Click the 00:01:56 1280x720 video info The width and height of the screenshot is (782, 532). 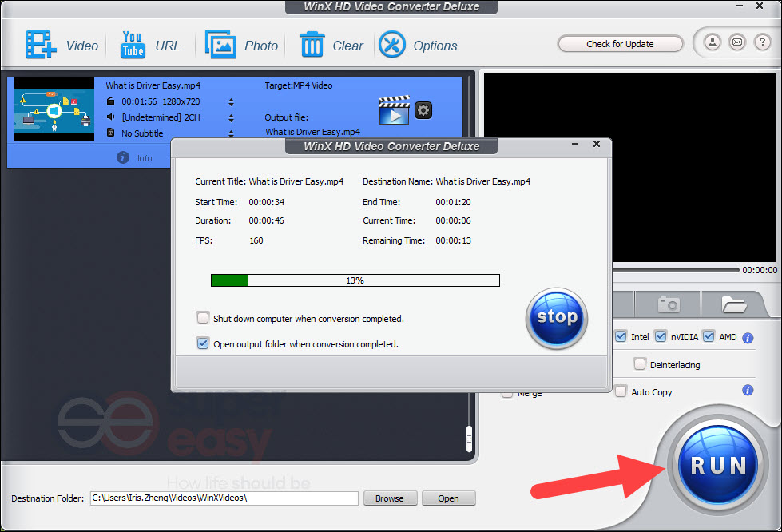point(161,101)
